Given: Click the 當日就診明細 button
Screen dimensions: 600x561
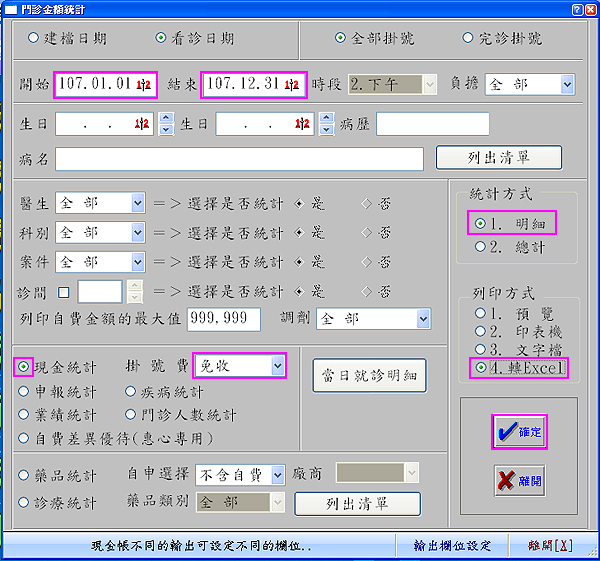Looking at the screenshot, I should 370,376.
